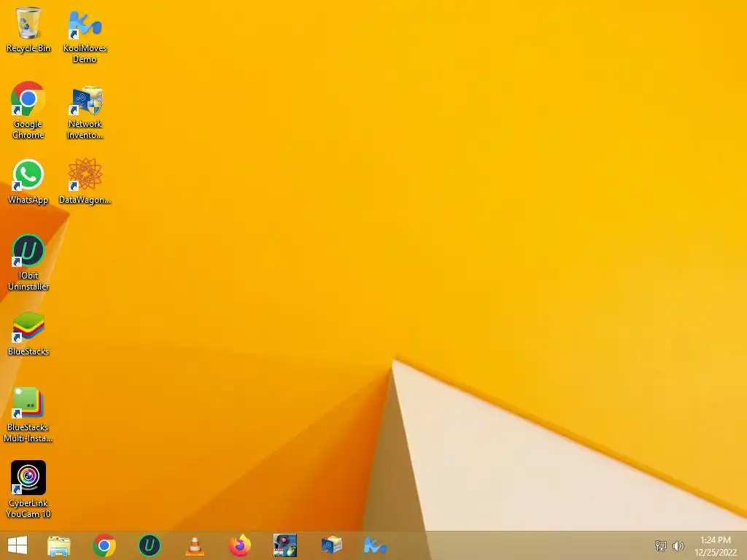Select the BlueStacks desktop shortcut
This screenshot has height=560, width=747.
[x=28, y=333]
